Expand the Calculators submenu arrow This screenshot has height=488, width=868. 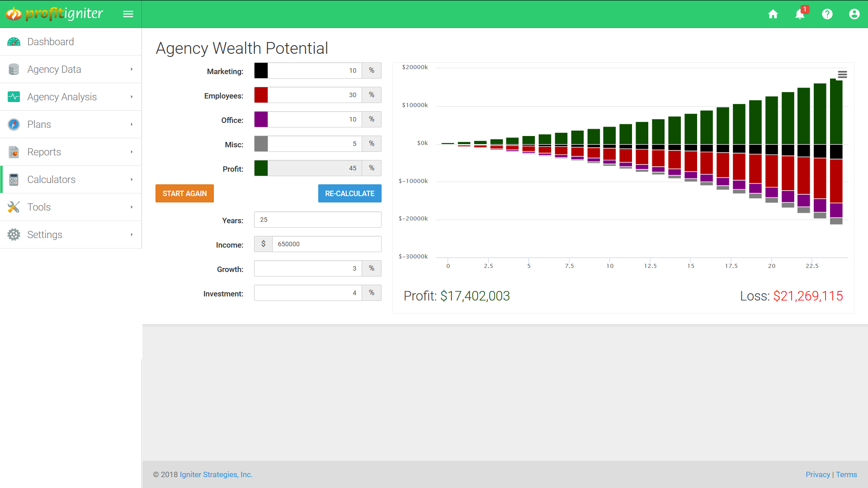click(x=132, y=179)
